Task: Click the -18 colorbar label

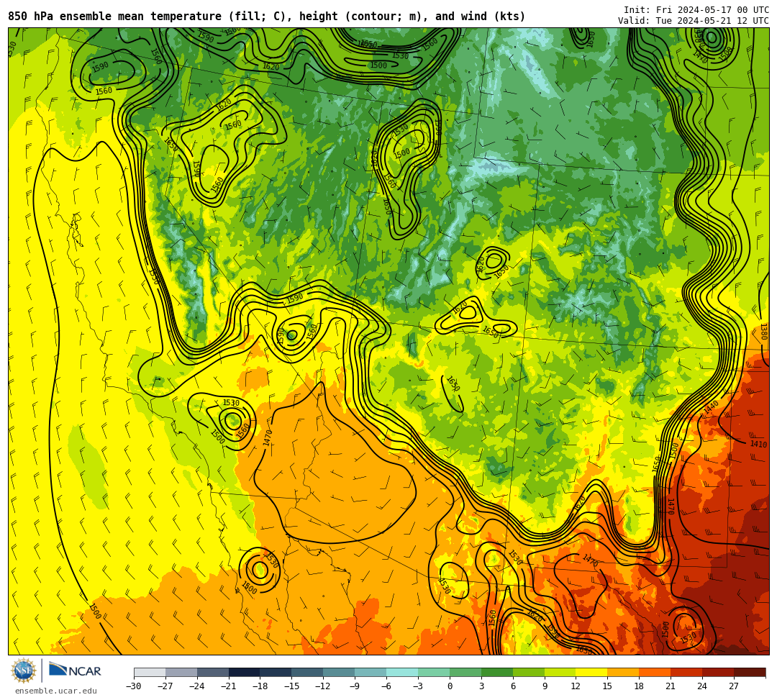Action: pos(260,686)
